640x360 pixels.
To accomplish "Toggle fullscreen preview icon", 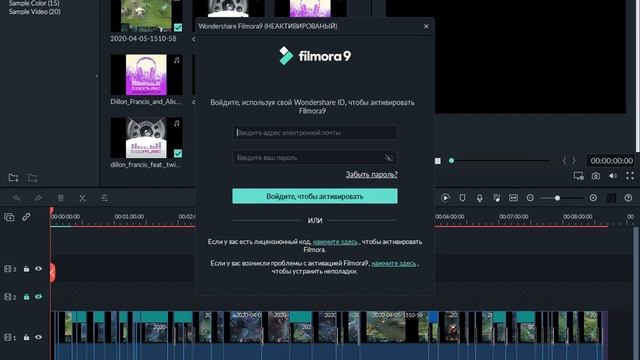I will coord(630,176).
